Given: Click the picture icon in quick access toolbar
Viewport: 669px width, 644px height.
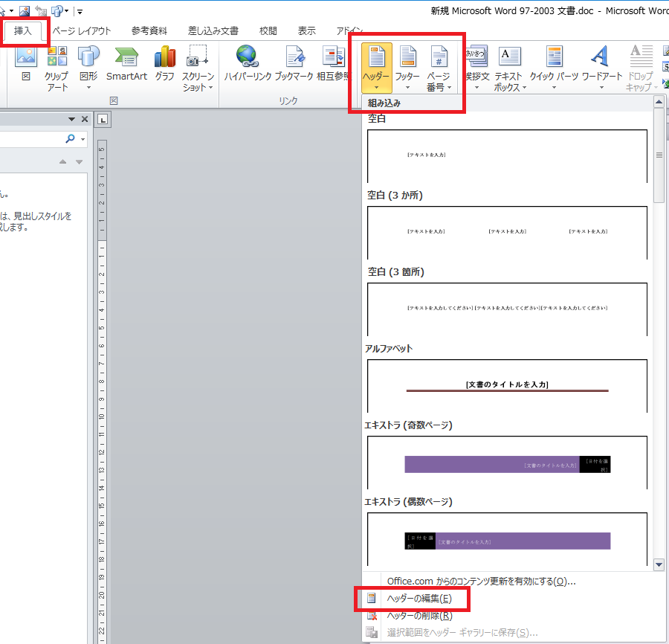Looking at the screenshot, I should 25,10.
